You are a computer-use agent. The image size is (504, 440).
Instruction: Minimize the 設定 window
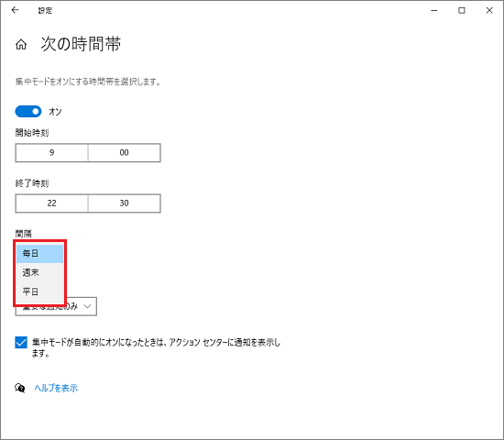[434, 10]
